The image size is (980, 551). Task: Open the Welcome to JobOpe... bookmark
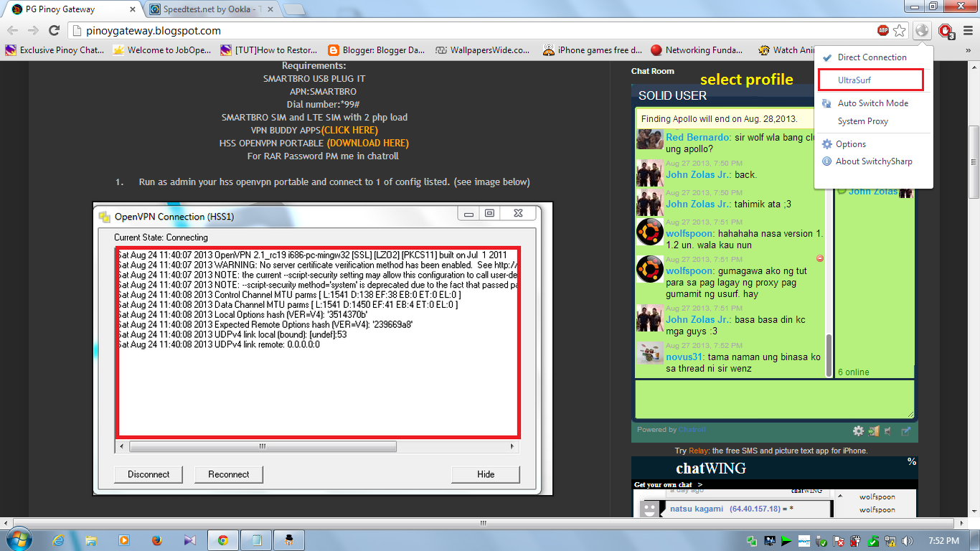click(162, 50)
